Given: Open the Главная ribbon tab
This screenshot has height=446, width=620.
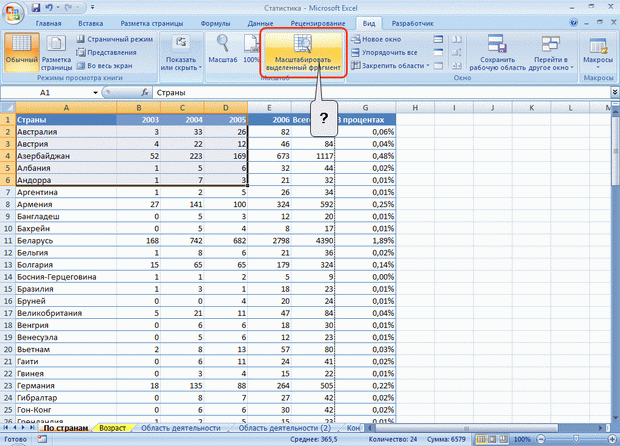Looking at the screenshot, I should (48, 23).
